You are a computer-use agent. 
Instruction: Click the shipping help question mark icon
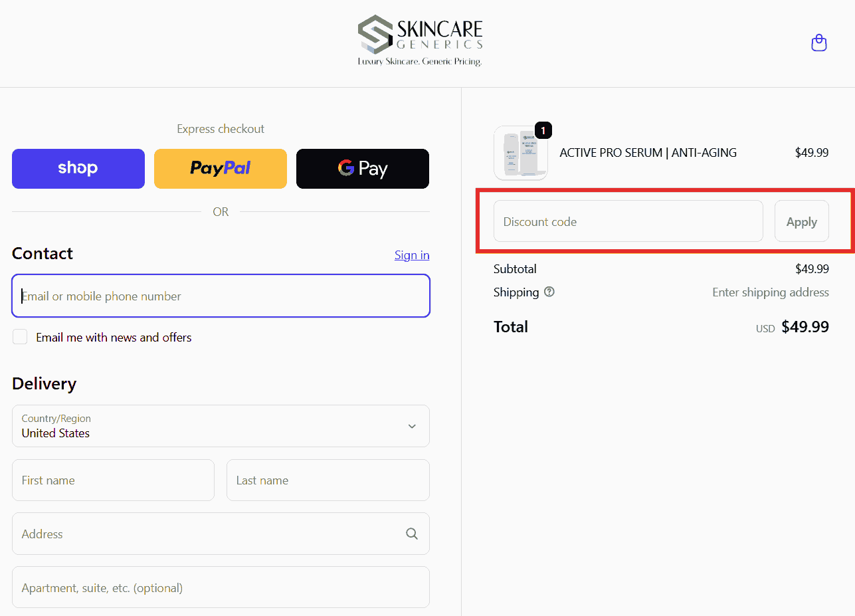[549, 292]
